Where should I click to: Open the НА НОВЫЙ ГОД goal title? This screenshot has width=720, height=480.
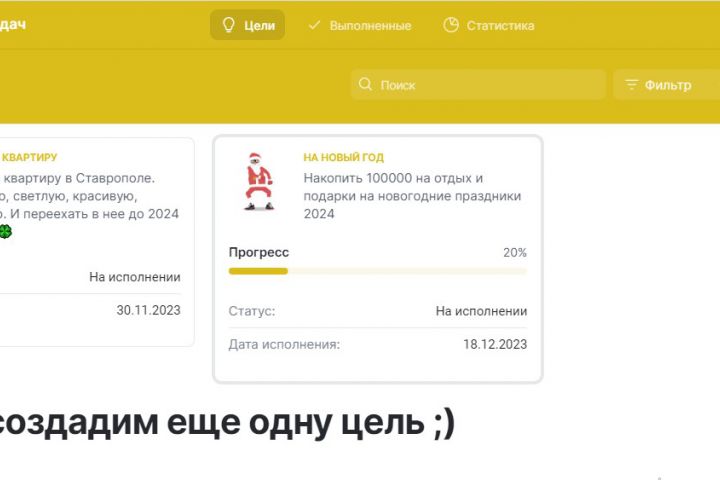(x=343, y=157)
